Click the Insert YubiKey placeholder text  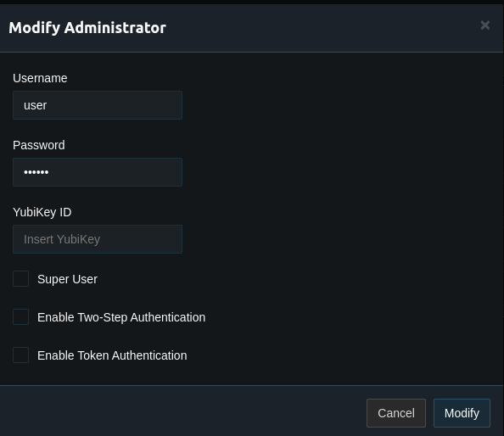(x=62, y=239)
